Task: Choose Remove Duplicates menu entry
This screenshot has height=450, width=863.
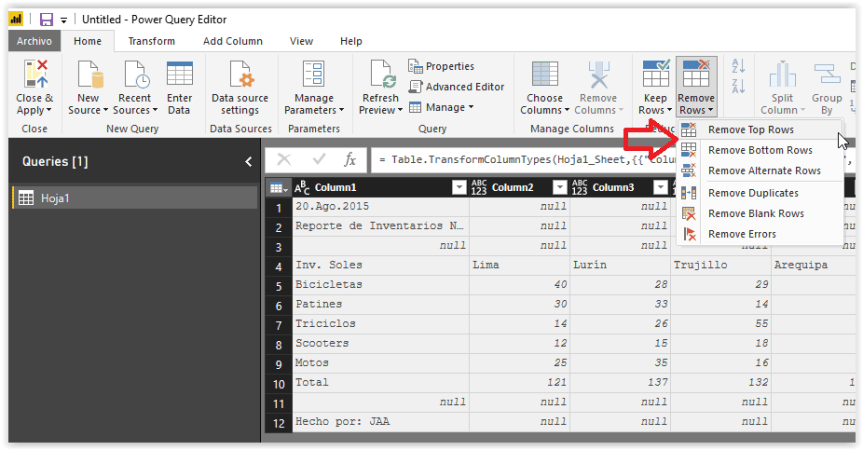Action: (753, 193)
